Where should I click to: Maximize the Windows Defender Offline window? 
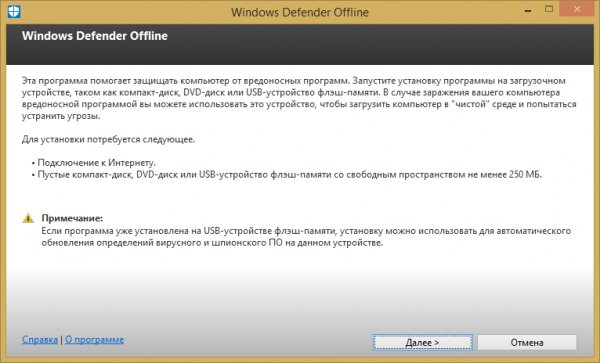click(549, 10)
